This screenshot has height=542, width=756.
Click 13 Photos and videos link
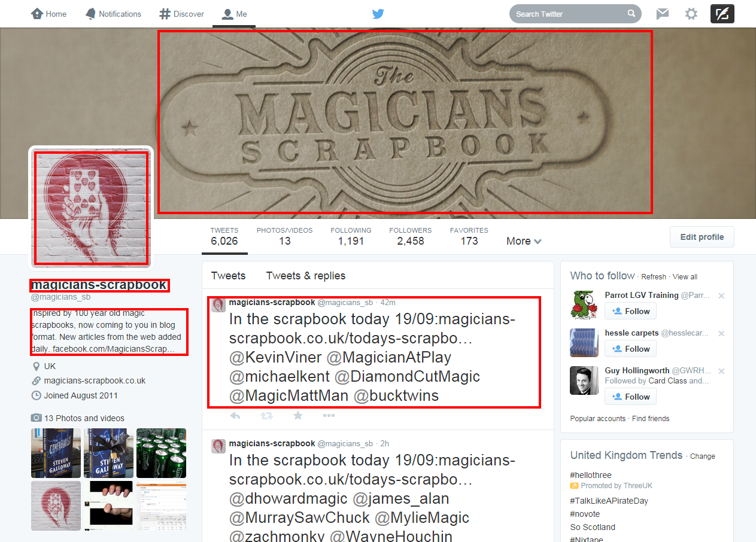click(84, 418)
